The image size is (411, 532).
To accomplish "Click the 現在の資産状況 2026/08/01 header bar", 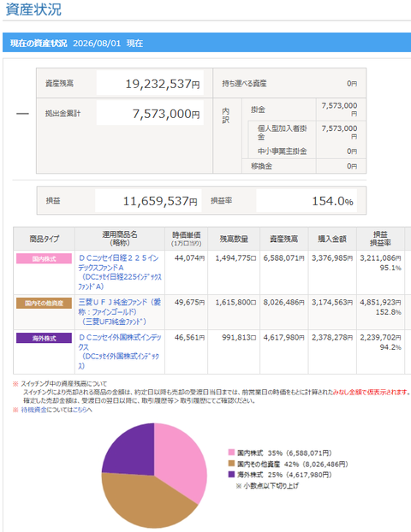I will (x=207, y=43).
